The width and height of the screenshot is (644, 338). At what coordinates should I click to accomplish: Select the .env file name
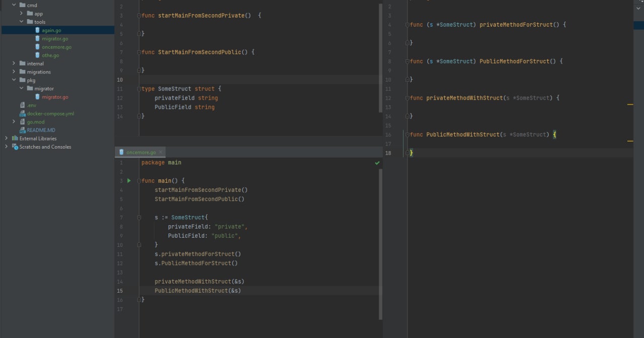pyautogui.click(x=32, y=105)
